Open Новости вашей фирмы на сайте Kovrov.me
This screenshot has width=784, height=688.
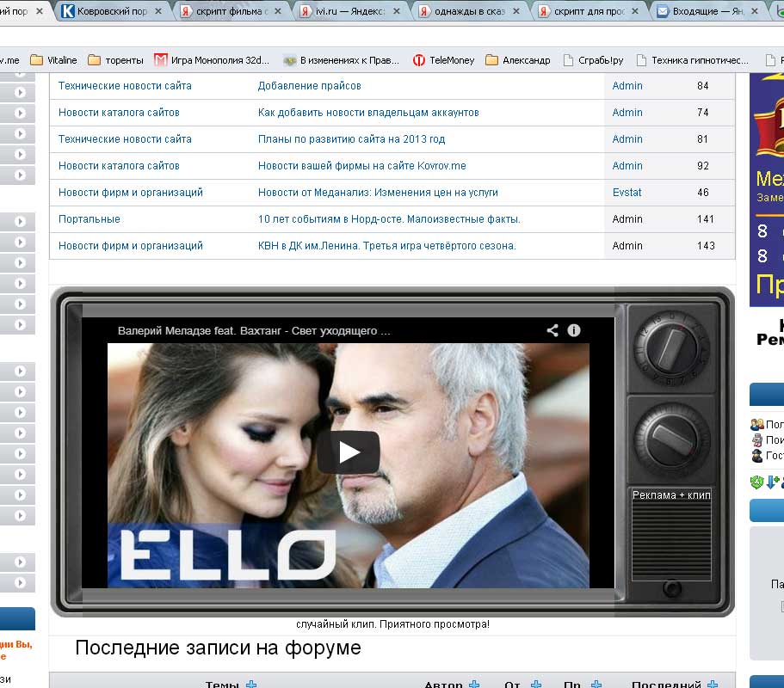coord(362,166)
